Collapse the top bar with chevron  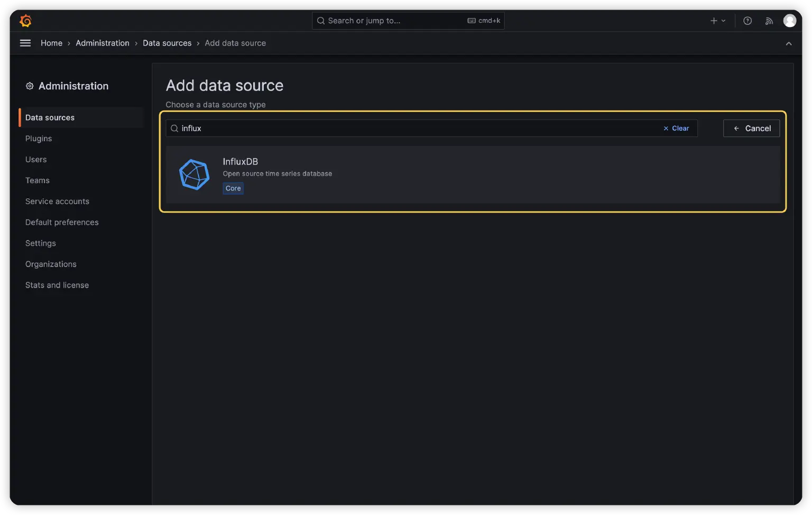(788, 43)
